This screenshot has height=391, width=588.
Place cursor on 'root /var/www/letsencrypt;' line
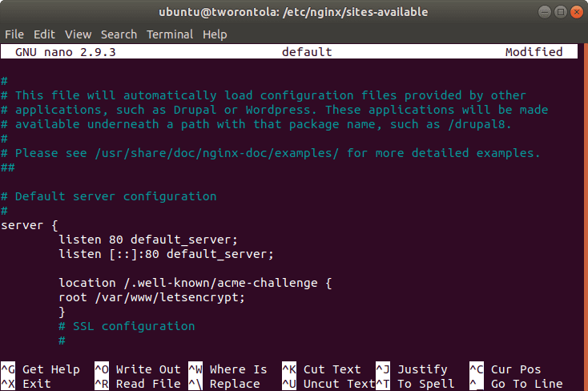point(151,297)
